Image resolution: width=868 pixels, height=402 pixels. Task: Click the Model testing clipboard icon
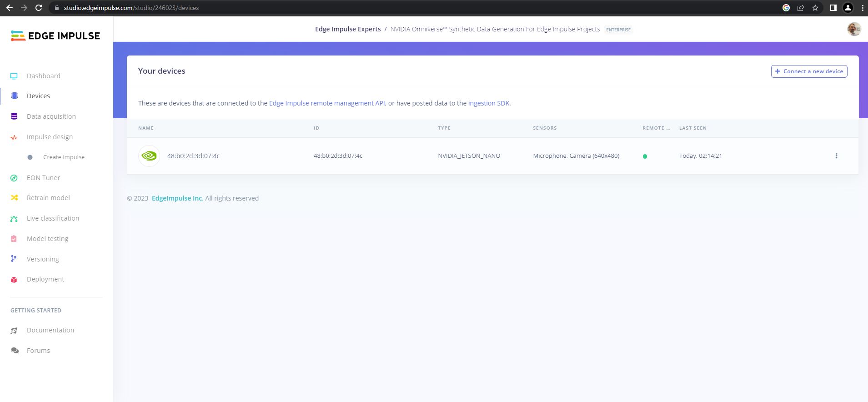[x=14, y=239]
